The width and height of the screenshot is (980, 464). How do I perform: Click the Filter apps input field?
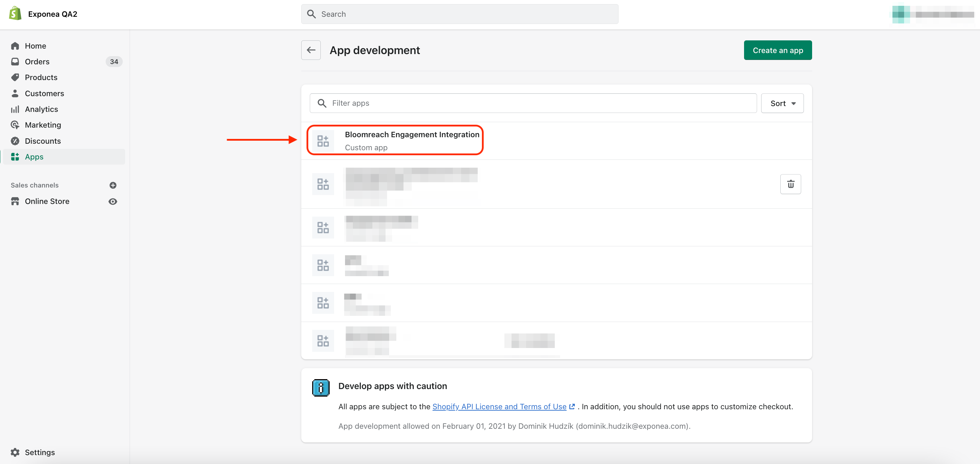click(533, 103)
